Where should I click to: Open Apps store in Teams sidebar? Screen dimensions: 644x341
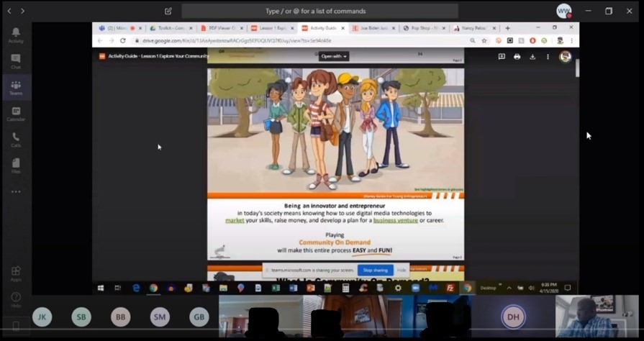pyautogui.click(x=16, y=273)
